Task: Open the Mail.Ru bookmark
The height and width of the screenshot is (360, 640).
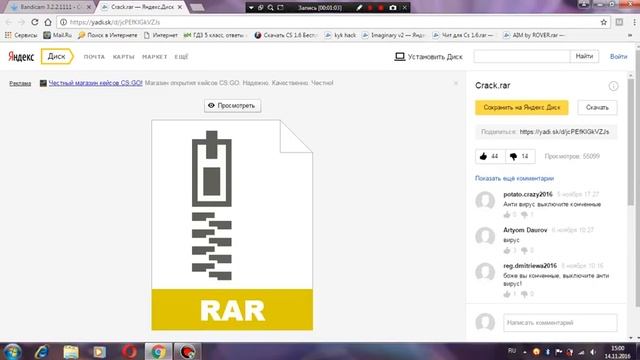Action: (58, 36)
